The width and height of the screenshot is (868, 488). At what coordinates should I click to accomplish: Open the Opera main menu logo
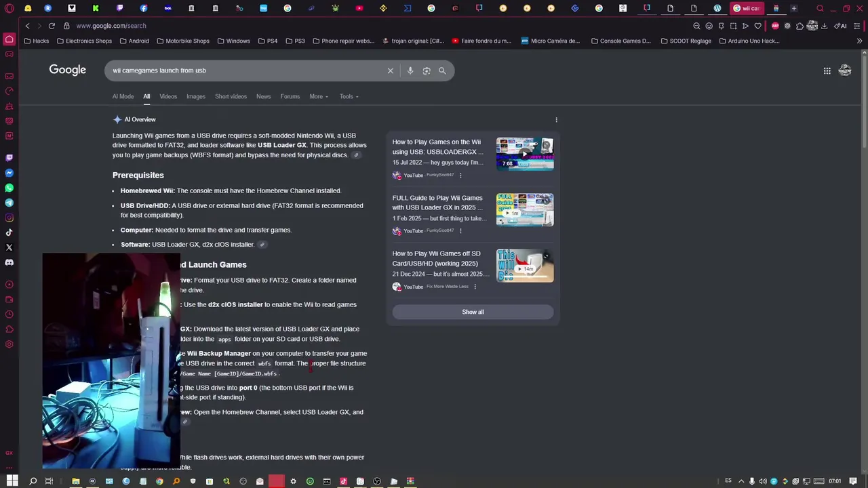pos(9,8)
